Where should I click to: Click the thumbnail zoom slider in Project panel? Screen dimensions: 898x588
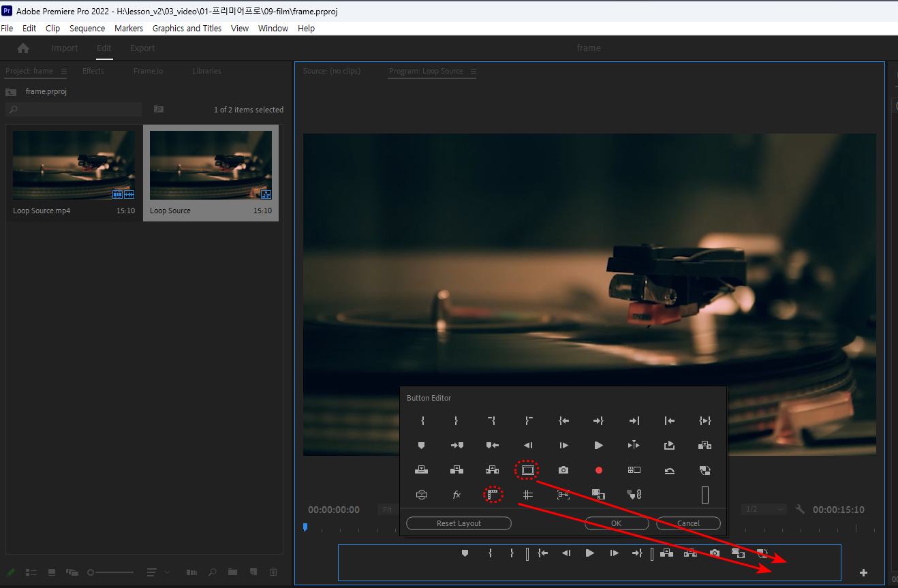pyautogui.click(x=112, y=572)
